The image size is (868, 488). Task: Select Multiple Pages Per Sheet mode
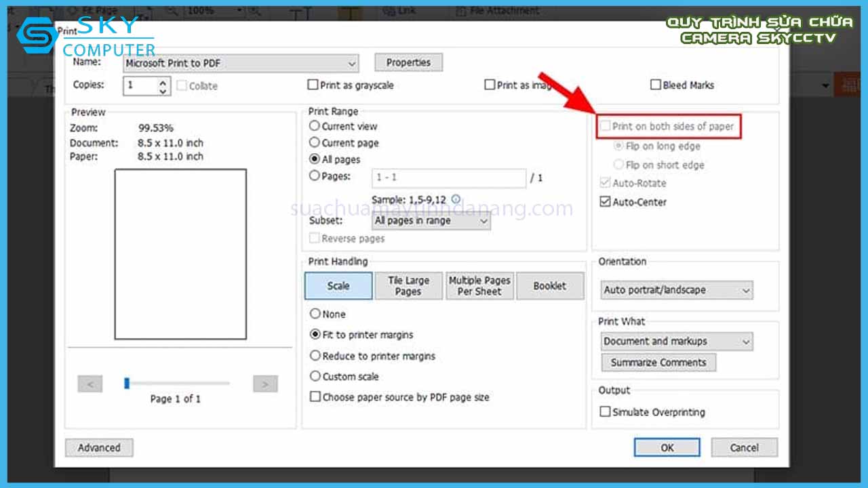(x=479, y=286)
